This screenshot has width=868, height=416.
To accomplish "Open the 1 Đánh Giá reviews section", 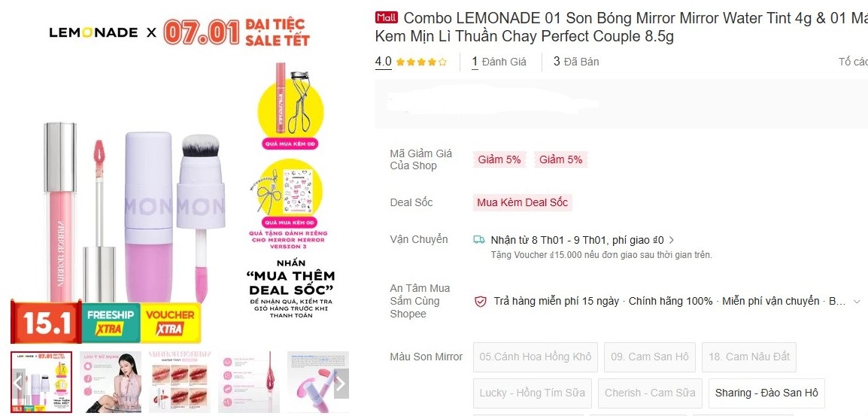I will coord(499,62).
